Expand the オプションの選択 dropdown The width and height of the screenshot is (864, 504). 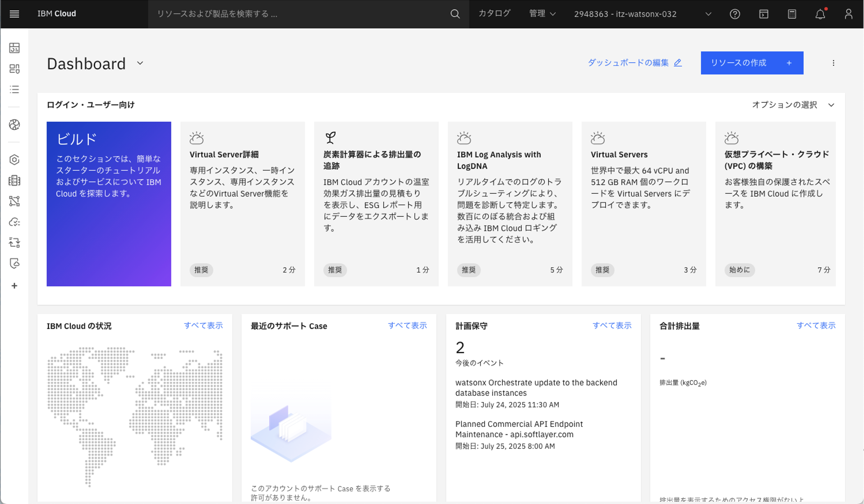coord(793,105)
